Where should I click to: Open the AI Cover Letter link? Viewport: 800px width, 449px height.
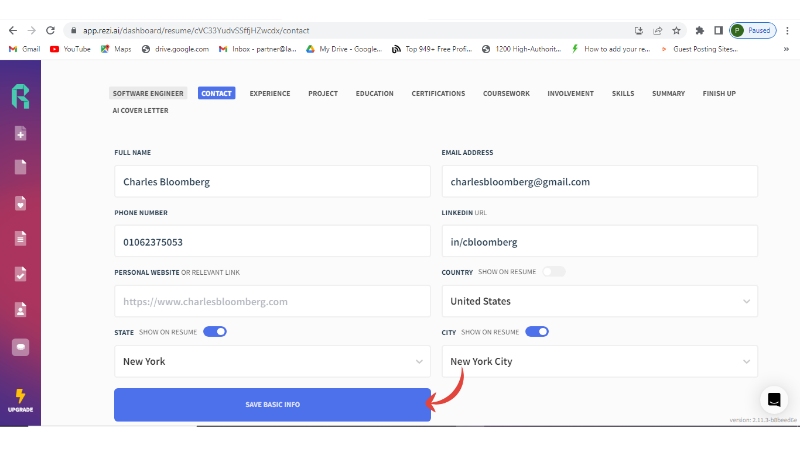pos(140,110)
